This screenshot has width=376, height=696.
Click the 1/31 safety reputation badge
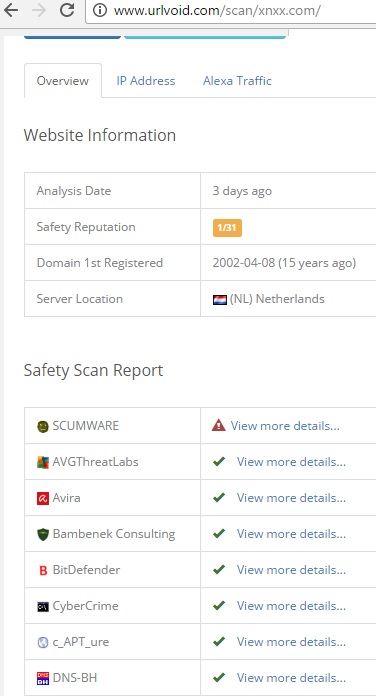(227, 228)
